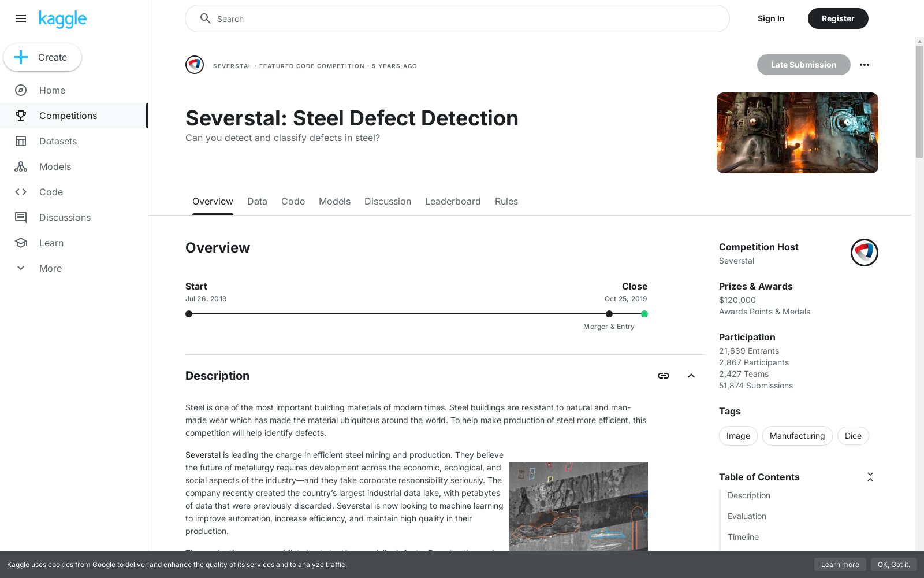Click the Datasets table icon
This screenshot has width=924, height=578.
coord(21,141)
